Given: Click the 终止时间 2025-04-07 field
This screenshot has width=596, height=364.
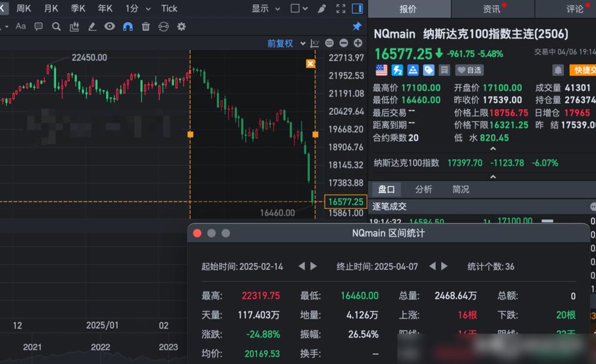Looking at the screenshot, I should [377, 267].
